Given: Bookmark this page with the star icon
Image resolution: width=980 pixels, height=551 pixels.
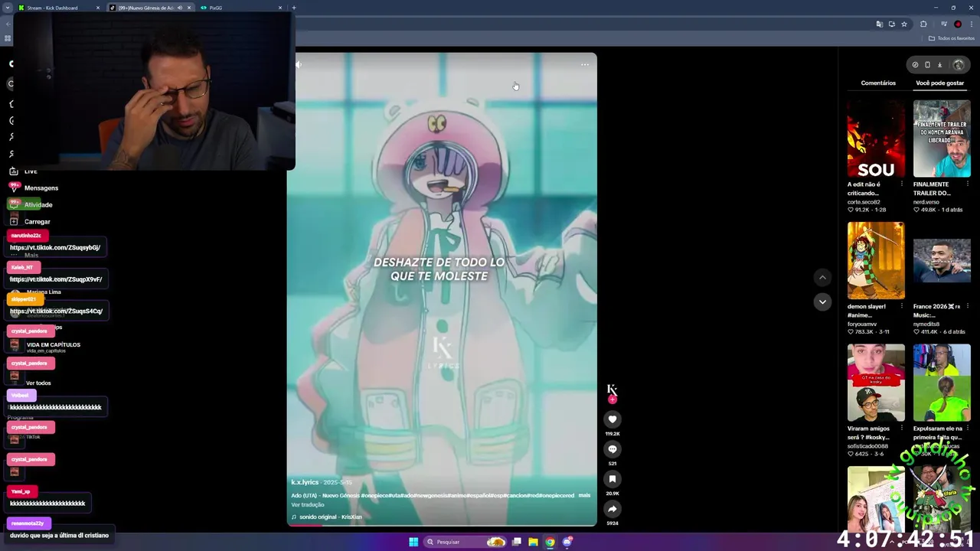Looking at the screenshot, I should click(x=904, y=24).
